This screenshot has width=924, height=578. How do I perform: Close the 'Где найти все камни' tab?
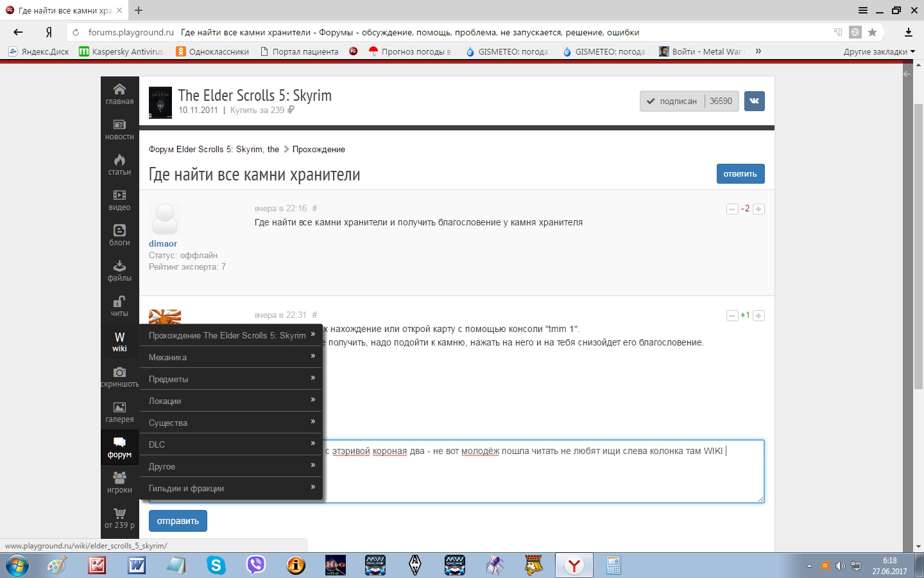pyautogui.click(x=119, y=10)
